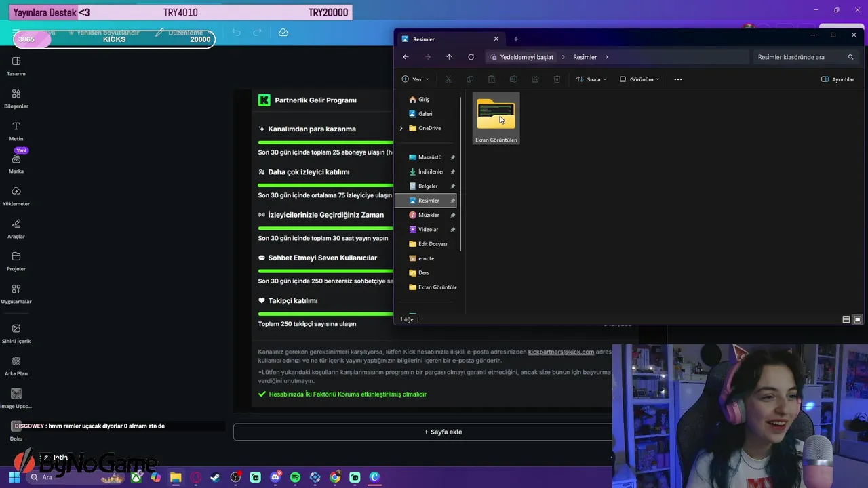Go up one folder in File Explorer
This screenshot has height=488, width=868.
click(449, 57)
